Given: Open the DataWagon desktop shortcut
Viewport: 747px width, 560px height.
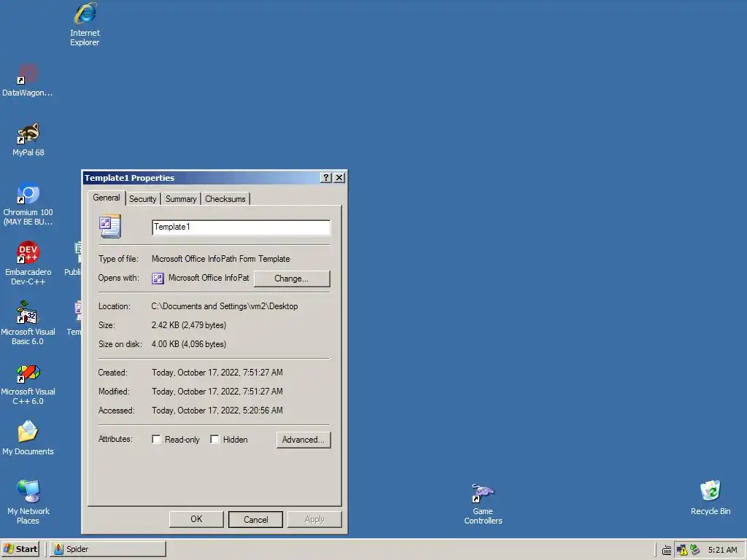Looking at the screenshot, I should 27,80.
